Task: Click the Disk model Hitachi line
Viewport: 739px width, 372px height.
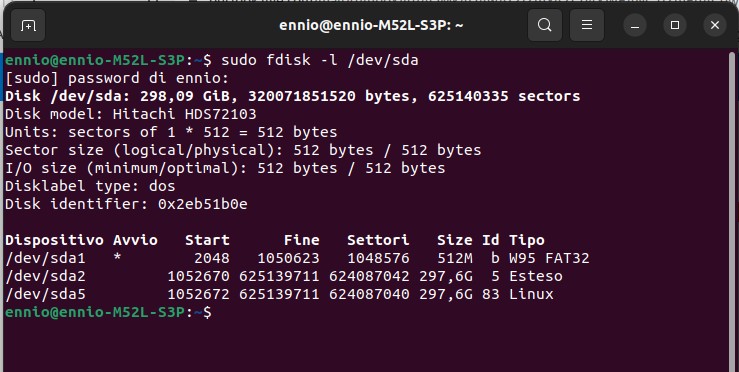Action: pyautogui.click(x=131, y=114)
